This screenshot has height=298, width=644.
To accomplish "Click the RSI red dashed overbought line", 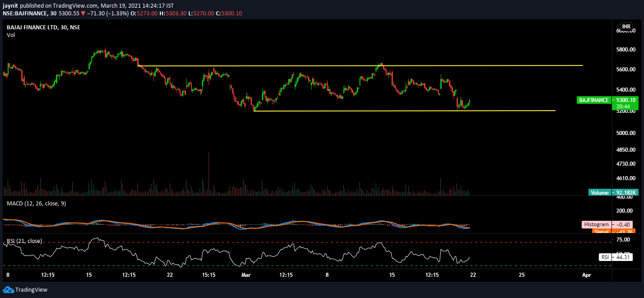I will click(307, 242).
